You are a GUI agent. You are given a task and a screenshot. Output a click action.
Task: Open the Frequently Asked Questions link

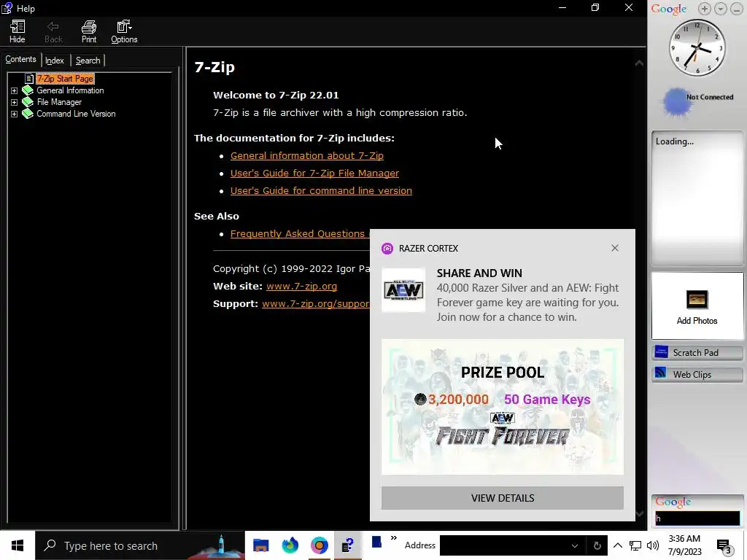pos(299,234)
